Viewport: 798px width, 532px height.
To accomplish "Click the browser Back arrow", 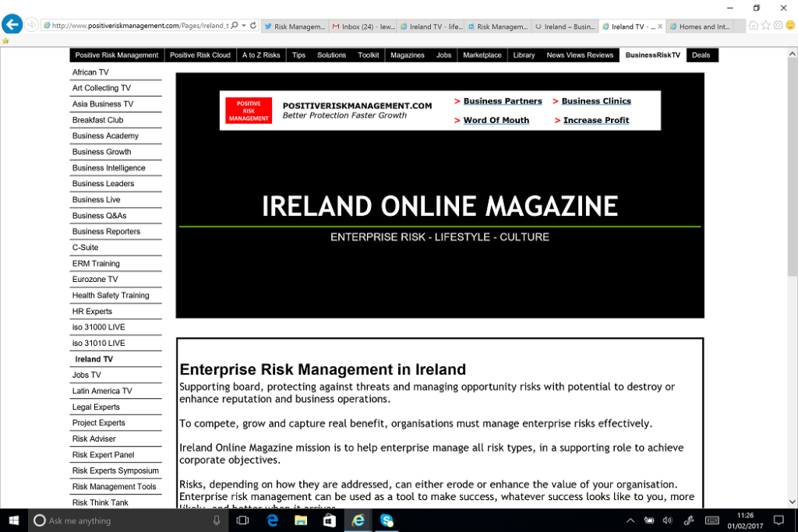I will click(x=11, y=23).
